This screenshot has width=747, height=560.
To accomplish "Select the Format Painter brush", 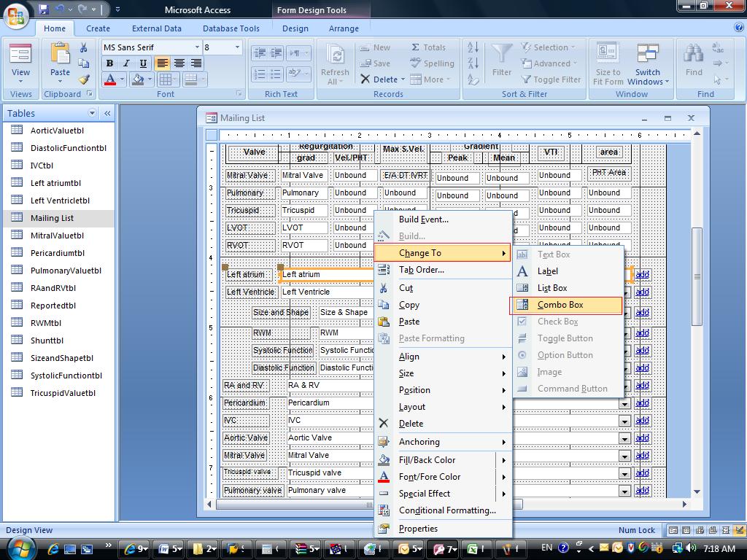I will pyautogui.click(x=85, y=79).
